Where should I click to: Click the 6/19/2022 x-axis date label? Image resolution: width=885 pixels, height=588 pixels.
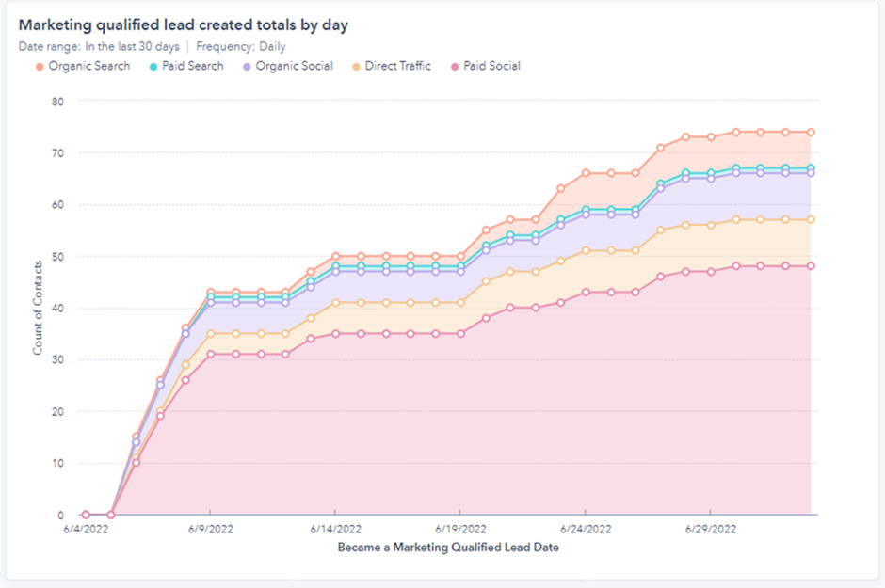click(460, 530)
